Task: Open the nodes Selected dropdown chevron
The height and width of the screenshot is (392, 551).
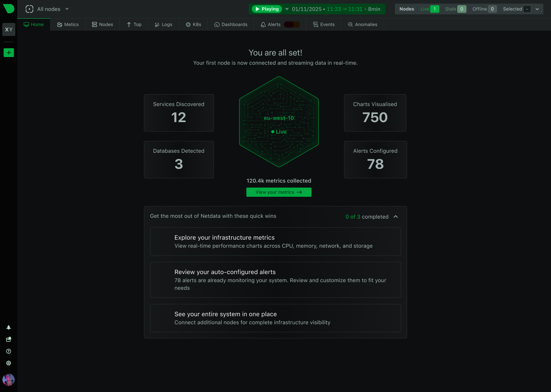Action: tap(537, 9)
